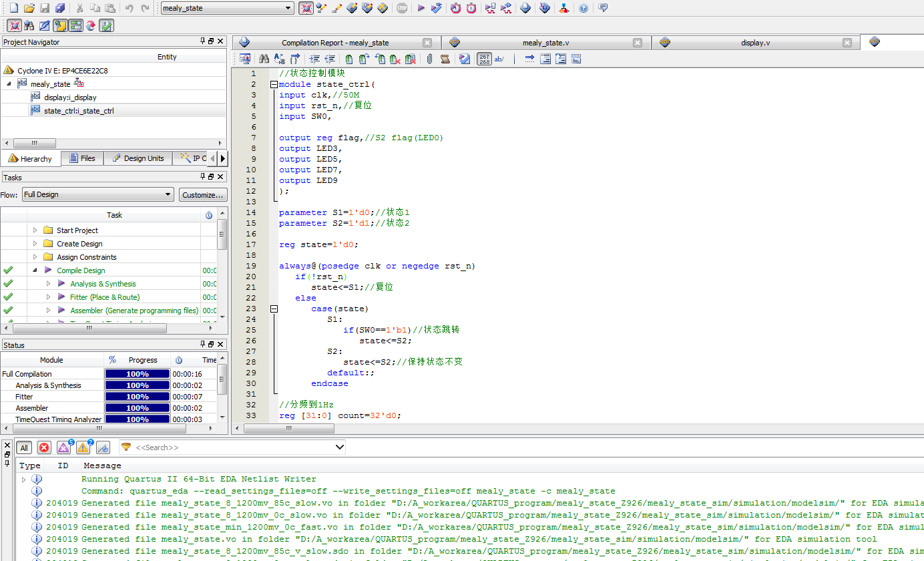
Task: Click the Customize... button
Action: tap(203, 194)
